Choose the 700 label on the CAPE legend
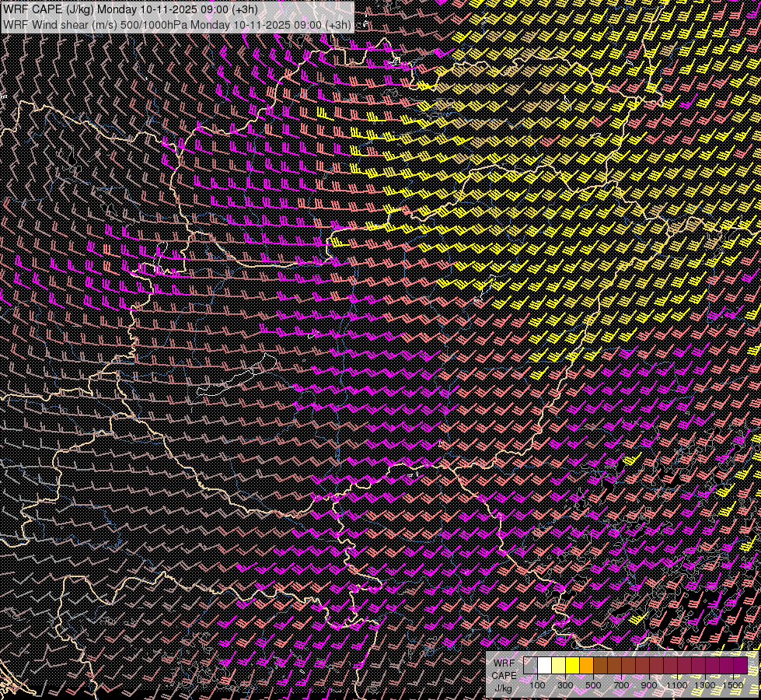761x700 pixels. click(621, 685)
